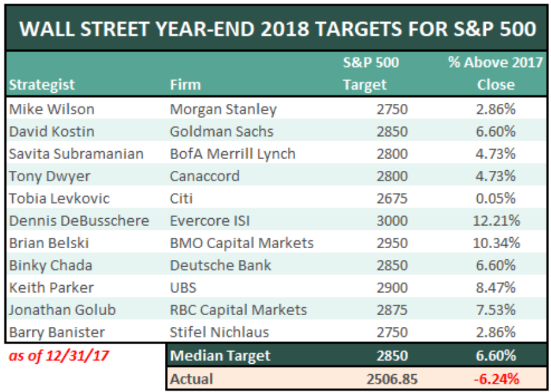Select the Firm column header
The height and width of the screenshot is (392, 551).
point(185,85)
